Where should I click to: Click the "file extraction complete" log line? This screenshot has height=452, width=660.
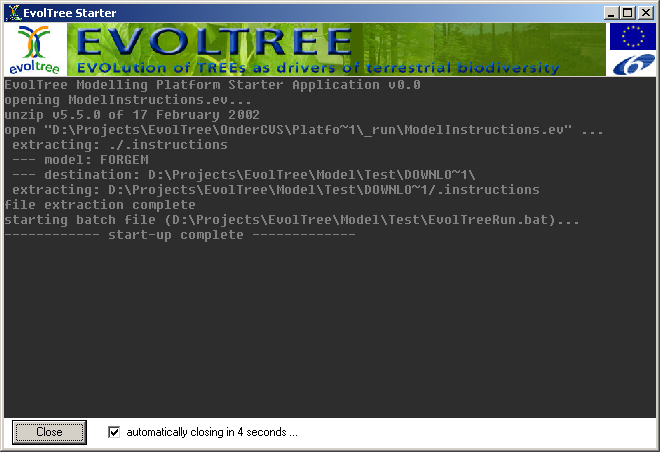(100, 205)
